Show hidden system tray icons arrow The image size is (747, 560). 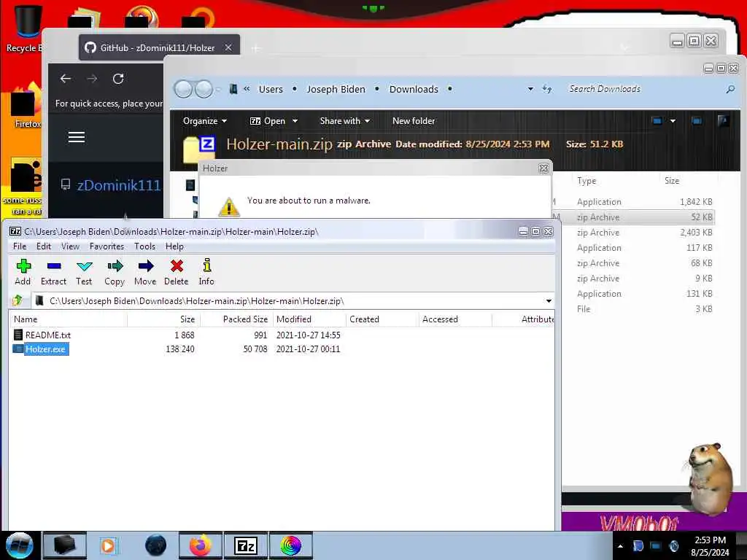(x=620, y=546)
